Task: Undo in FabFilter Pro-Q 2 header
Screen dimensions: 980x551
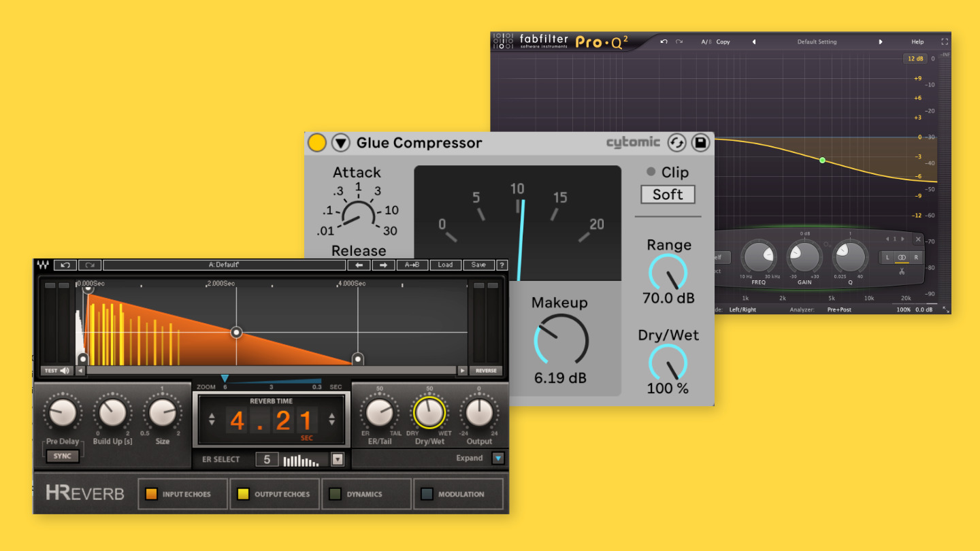Action: (664, 41)
